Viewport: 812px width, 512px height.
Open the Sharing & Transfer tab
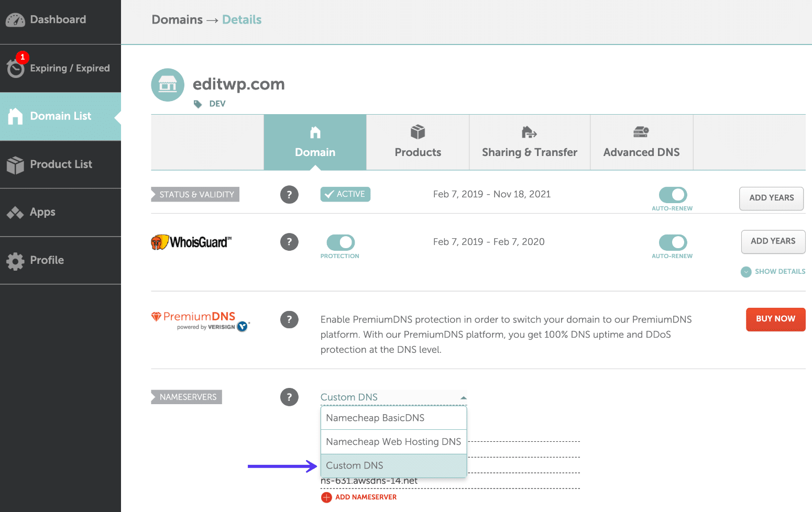[x=529, y=142]
